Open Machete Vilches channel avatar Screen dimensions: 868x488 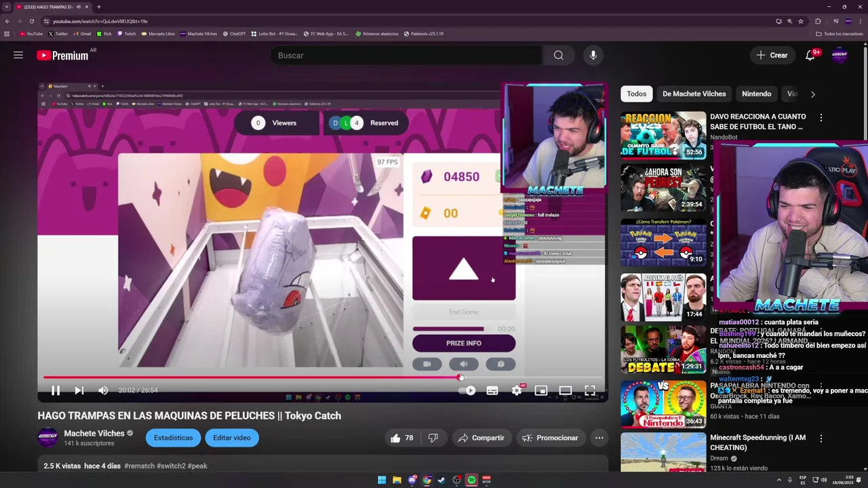click(x=47, y=438)
